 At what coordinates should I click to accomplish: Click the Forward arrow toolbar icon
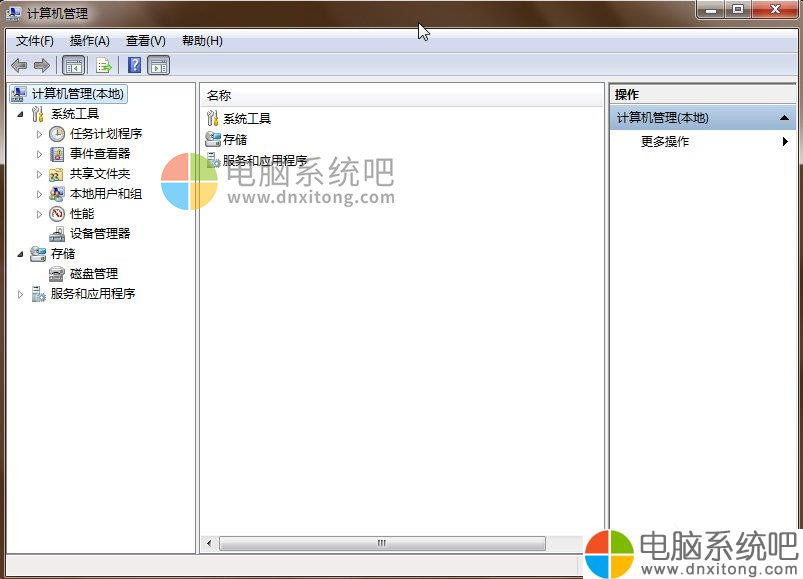point(41,65)
